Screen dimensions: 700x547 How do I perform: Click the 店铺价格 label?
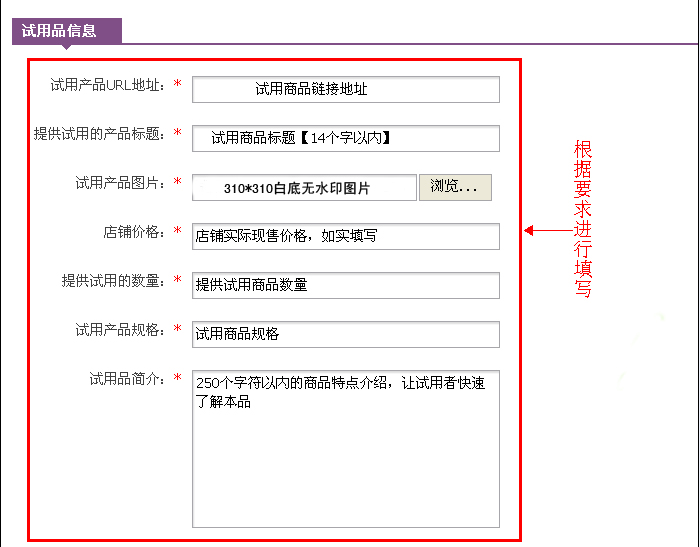pos(133,232)
